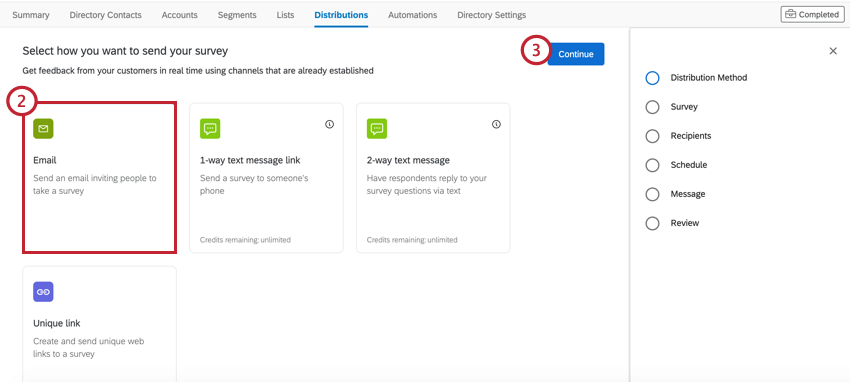Screen dimensions: 850x382
Task: Click 'Create and send unique web links' description
Action: (88, 347)
